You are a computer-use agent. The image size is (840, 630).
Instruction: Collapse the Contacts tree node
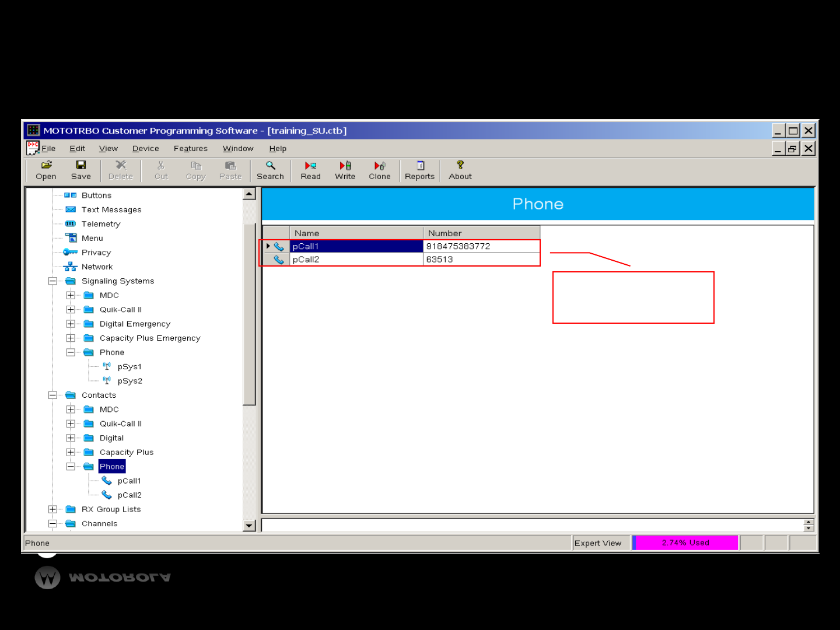click(52, 395)
